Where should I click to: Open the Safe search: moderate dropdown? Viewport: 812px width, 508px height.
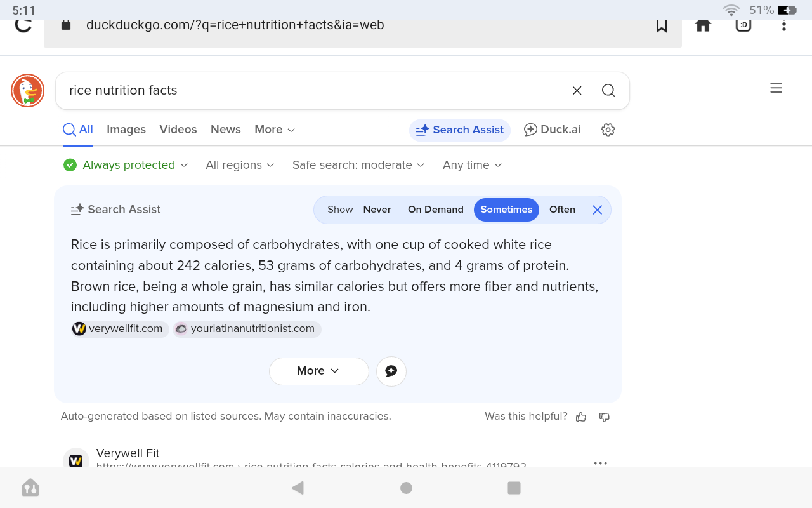click(358, 165)
